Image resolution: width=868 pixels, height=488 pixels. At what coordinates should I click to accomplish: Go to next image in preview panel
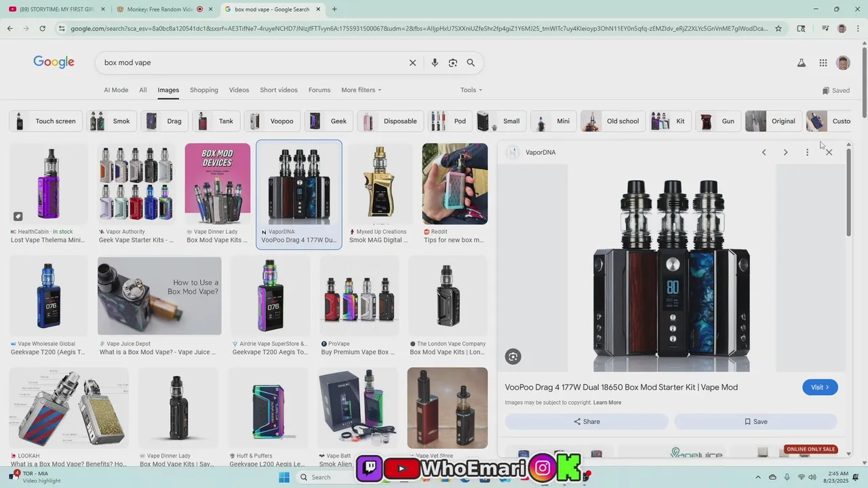[785, 152]
